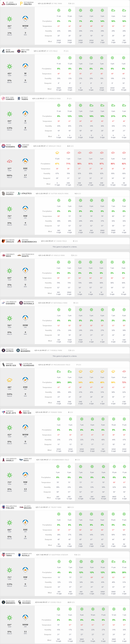Click the 13% precip in Yankees-Tigers summary
The width and height of the screenshot is (130, 644).
pos(10,128)
